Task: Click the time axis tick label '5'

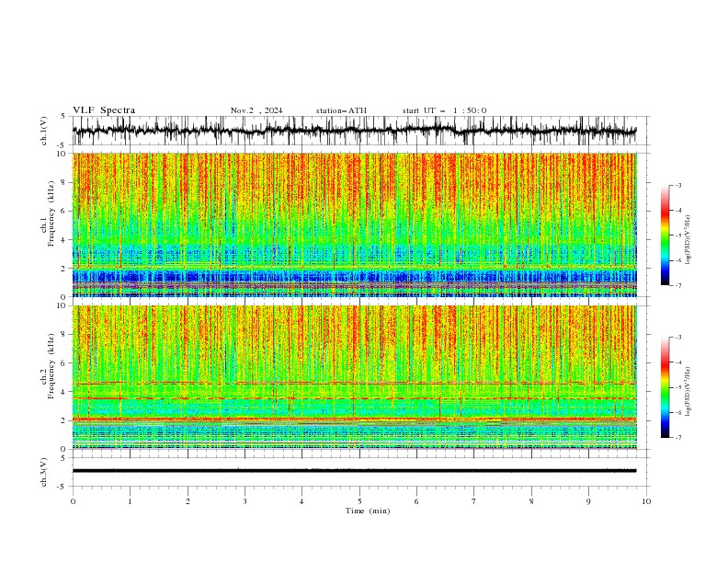Action: (x=359, y=501)
